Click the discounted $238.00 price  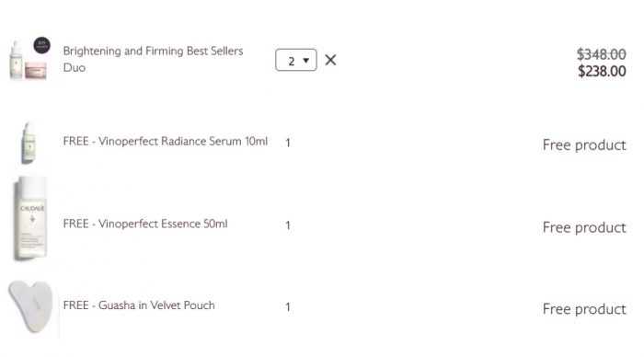(x=602, y=71)
